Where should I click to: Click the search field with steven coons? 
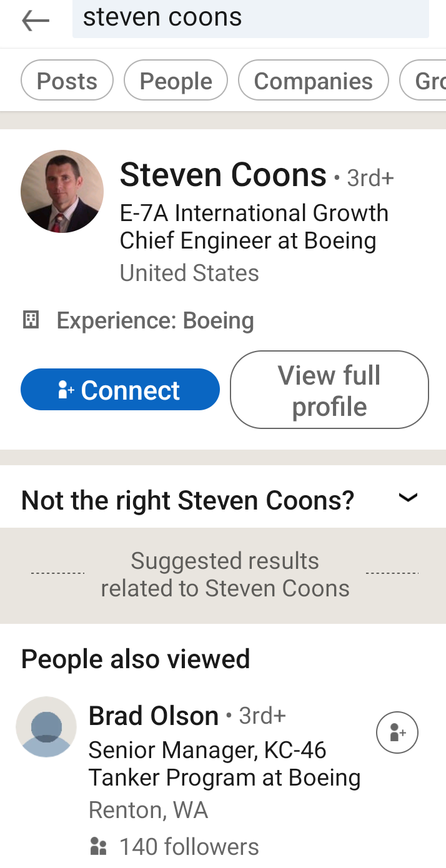[x=250, y=19]
